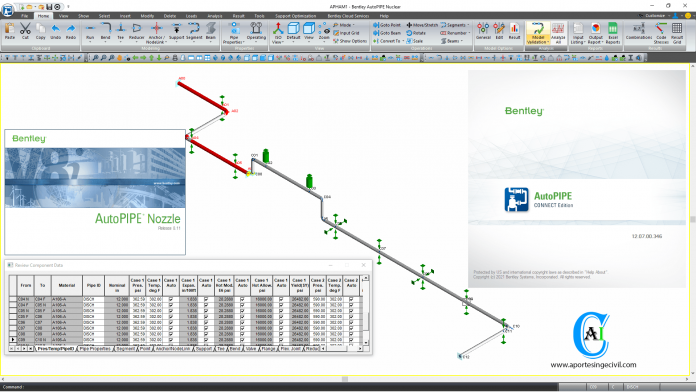Screen dimensions: 696x392
Task: Open the Code Stresses results
Action: coord(661,33)
